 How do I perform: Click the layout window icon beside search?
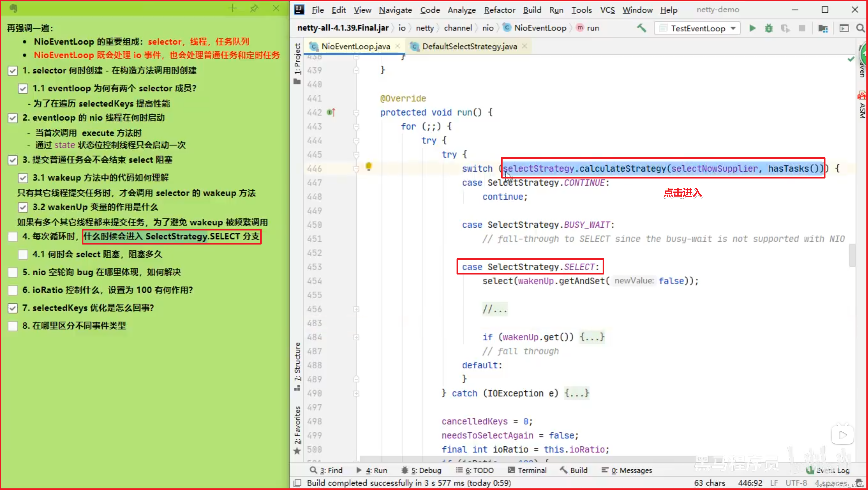[844, 28]
